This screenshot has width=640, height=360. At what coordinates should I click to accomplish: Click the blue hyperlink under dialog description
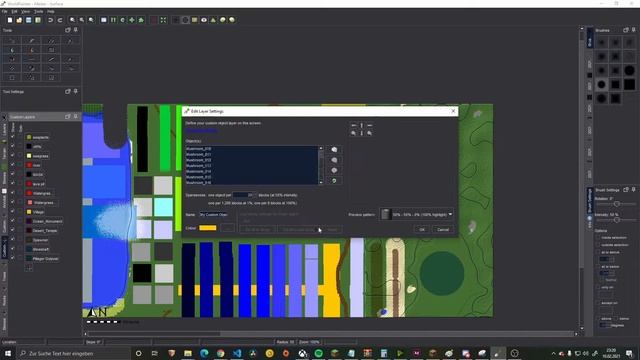[202, 130]
